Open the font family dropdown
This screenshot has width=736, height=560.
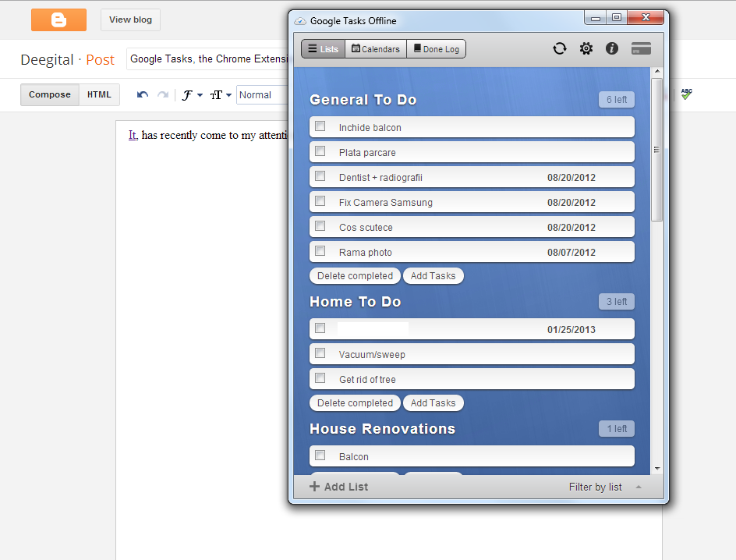(x=193, y=95)
